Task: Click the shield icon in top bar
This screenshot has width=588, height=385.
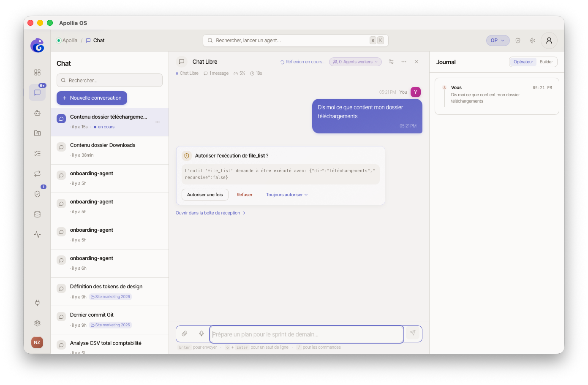Action: tap(518, 41)
